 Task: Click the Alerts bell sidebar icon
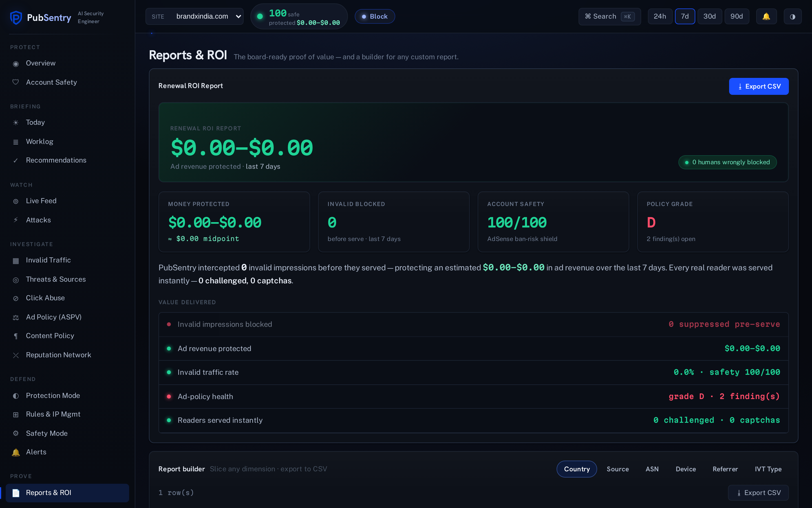16,452
